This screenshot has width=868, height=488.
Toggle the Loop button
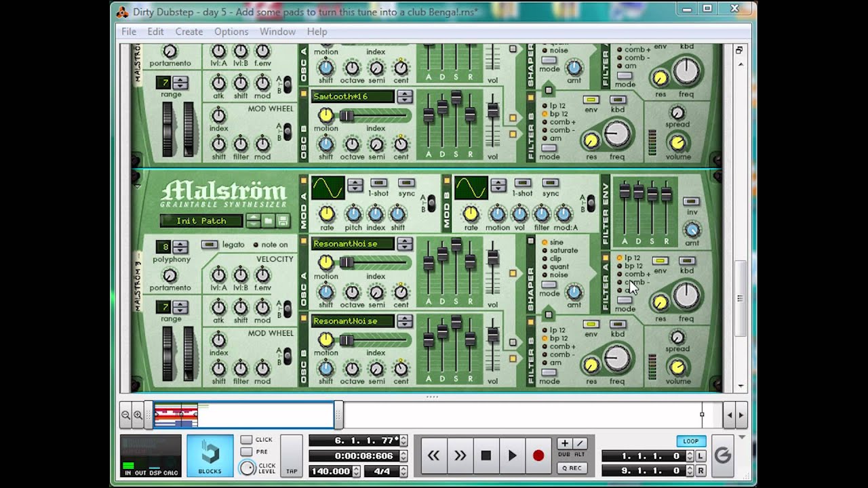tap(690, 441)
